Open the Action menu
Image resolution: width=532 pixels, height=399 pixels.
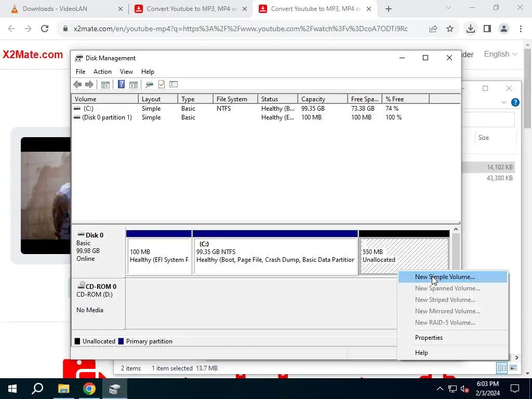(102, 72)
